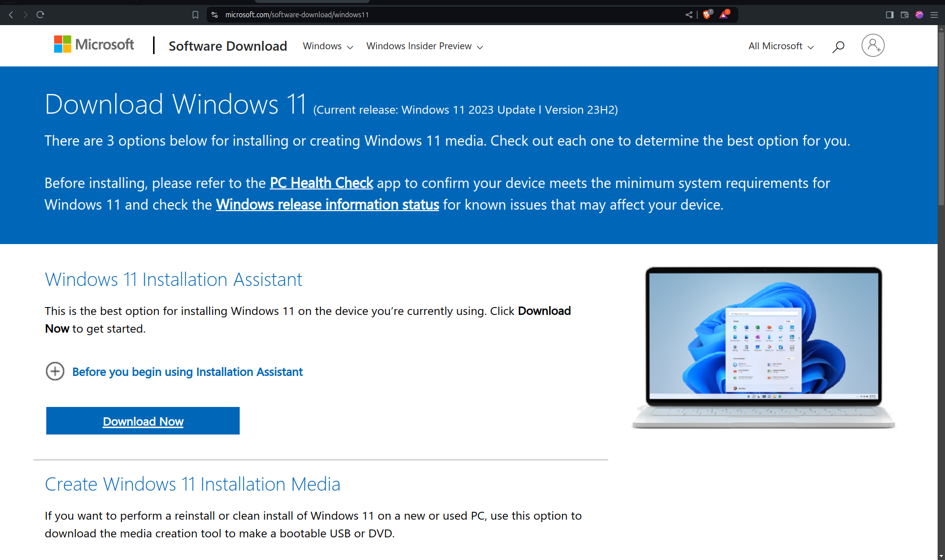Open site settings icon beside the URL
This screenshot has height=560, width=945.
click(215, 15)
